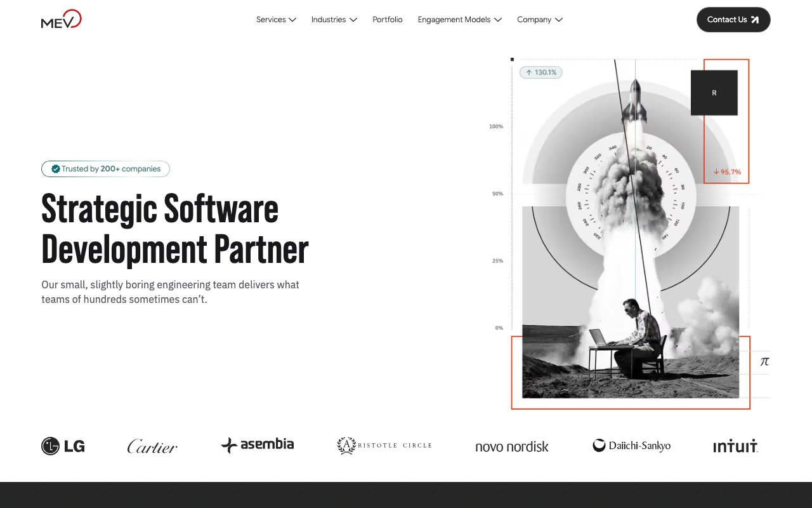
Task: Click the 130.1% stat tag
Action: coord(541,72)
